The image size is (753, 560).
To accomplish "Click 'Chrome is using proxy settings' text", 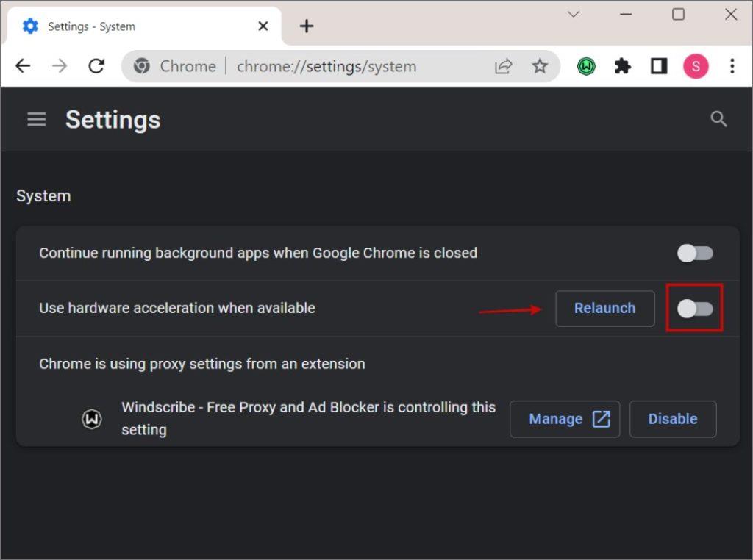I will click(202, 364).
